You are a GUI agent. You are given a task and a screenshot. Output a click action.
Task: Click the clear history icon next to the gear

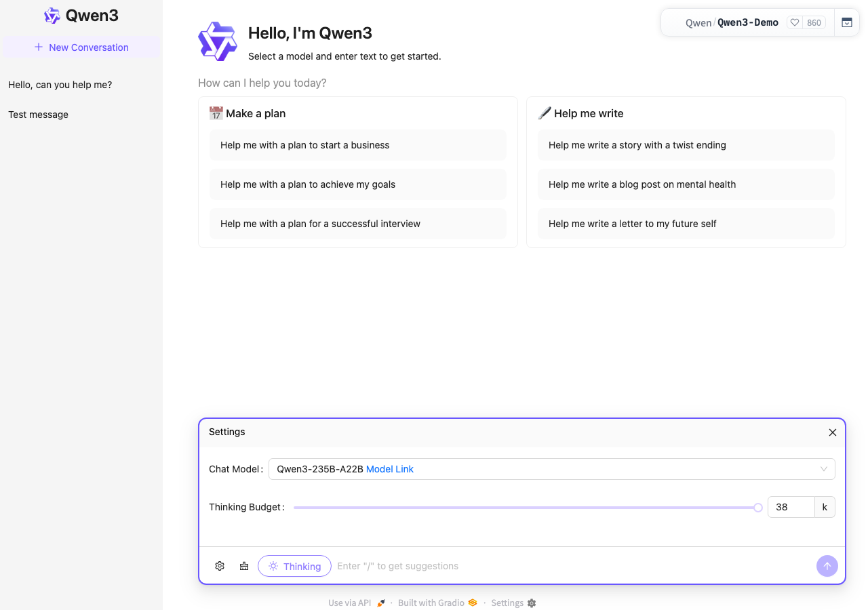[x=244, y=566]
